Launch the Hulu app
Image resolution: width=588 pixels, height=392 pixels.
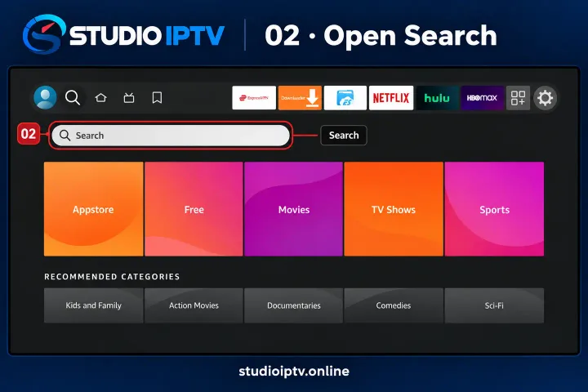click(x=437, y=98)
